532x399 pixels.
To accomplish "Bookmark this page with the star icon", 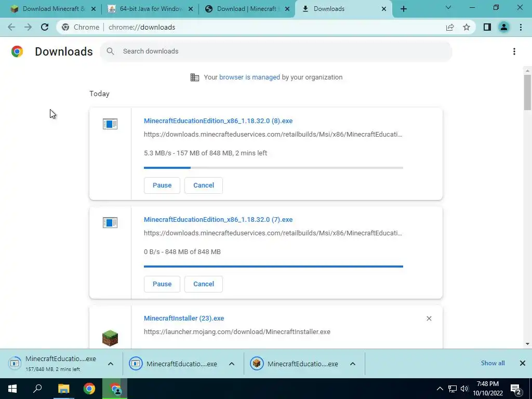I will click(x=467, y=27).
